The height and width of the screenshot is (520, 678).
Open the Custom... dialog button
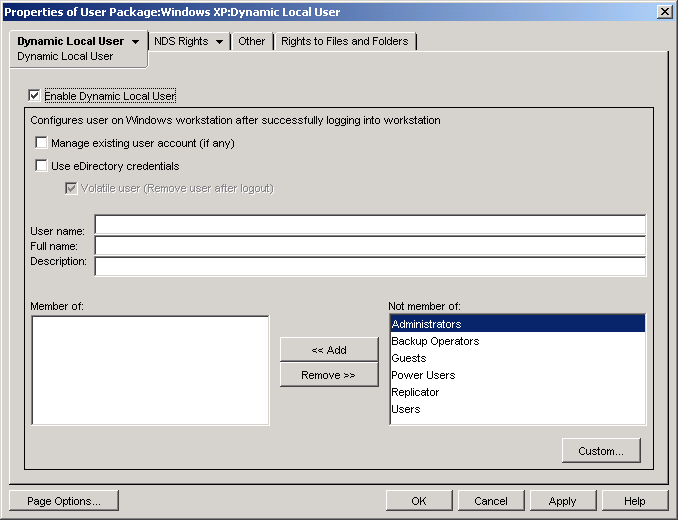(x=601, y=451)
